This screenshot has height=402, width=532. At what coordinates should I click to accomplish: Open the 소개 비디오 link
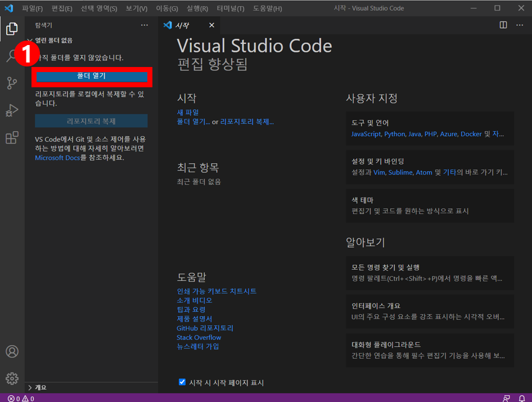pyautogui.click(x=195, y=301)
